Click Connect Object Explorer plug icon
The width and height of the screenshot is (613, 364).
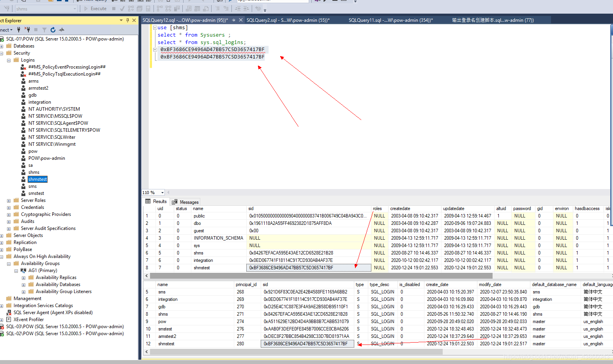click(x=19, y=30)
